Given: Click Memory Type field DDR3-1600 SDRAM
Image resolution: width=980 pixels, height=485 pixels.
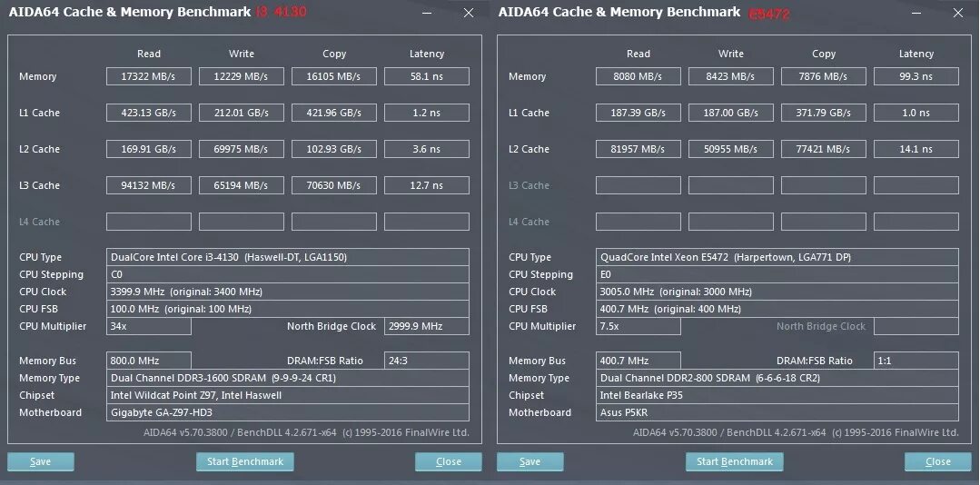Looking at the screenshot, I should click(x=288, y=378).
